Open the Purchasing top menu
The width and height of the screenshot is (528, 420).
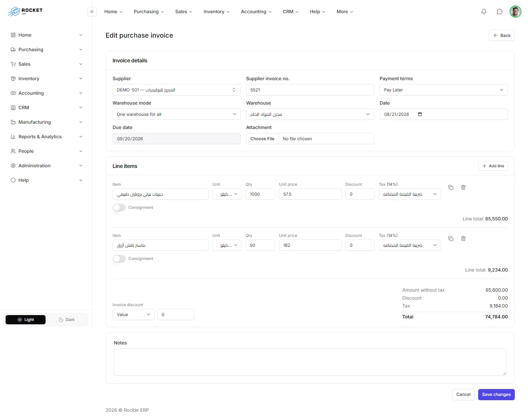pyautogui.click(x=149, y=12)
